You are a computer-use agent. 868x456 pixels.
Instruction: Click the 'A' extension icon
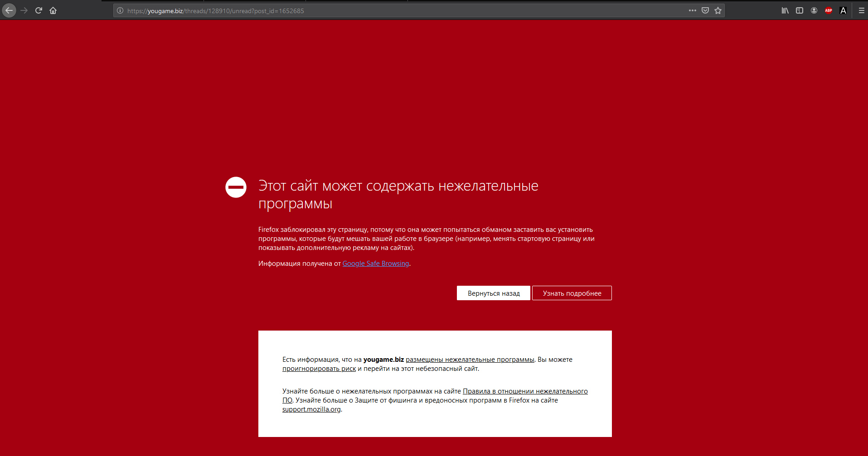[x=843, y=10]
